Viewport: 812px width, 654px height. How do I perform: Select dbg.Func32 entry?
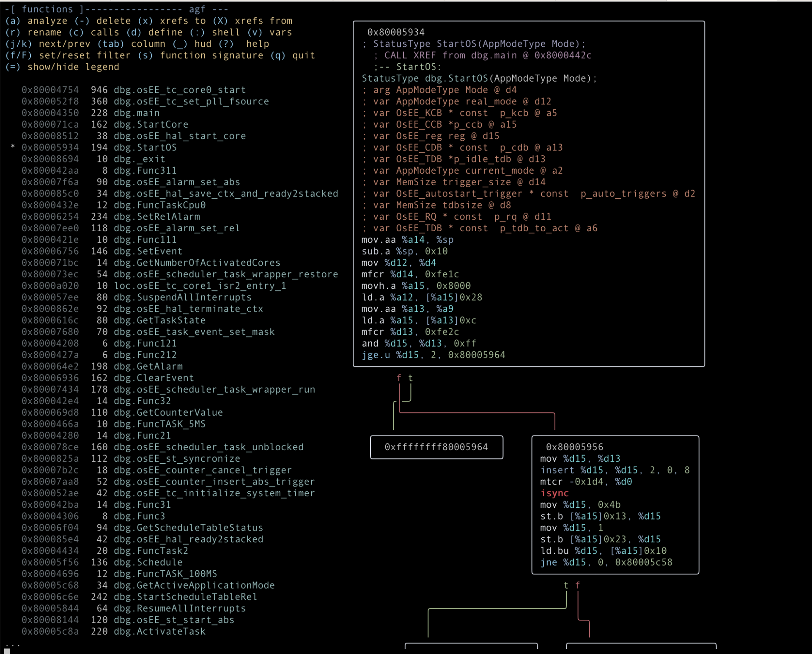coord(96,401)
